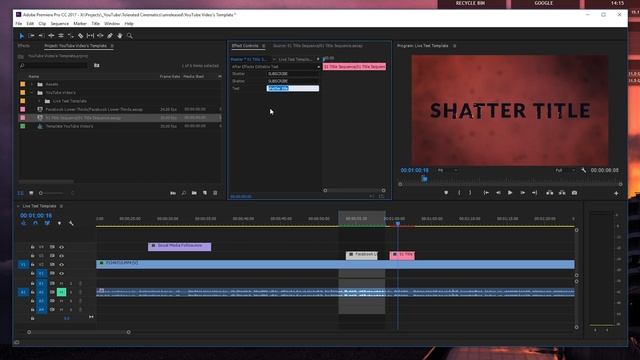The image size is (640, 360).
Task: Select the Rolling Edit tool
Action: (x=61, y=36)
